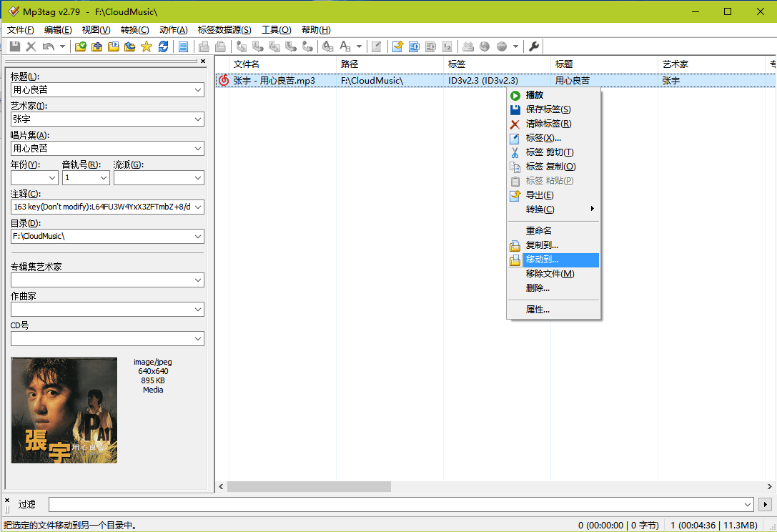Screen dimensions: 777x532
Task: Click the export toolbar icon
Action: click(x=397, y=46)
